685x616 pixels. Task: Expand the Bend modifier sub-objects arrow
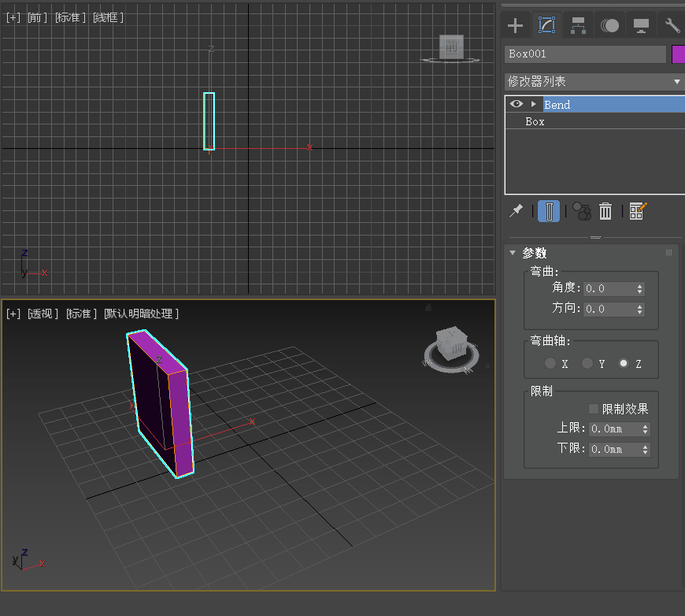click(x=533, y=104)
